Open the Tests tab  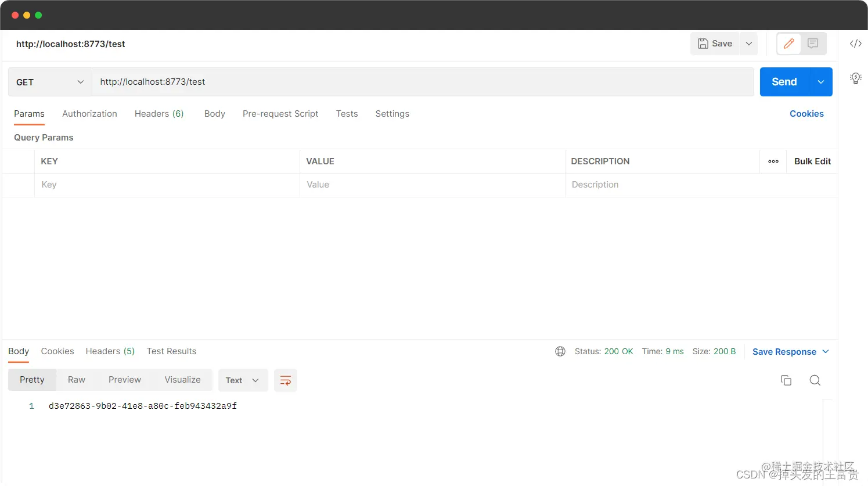click(x=347, y=114)
